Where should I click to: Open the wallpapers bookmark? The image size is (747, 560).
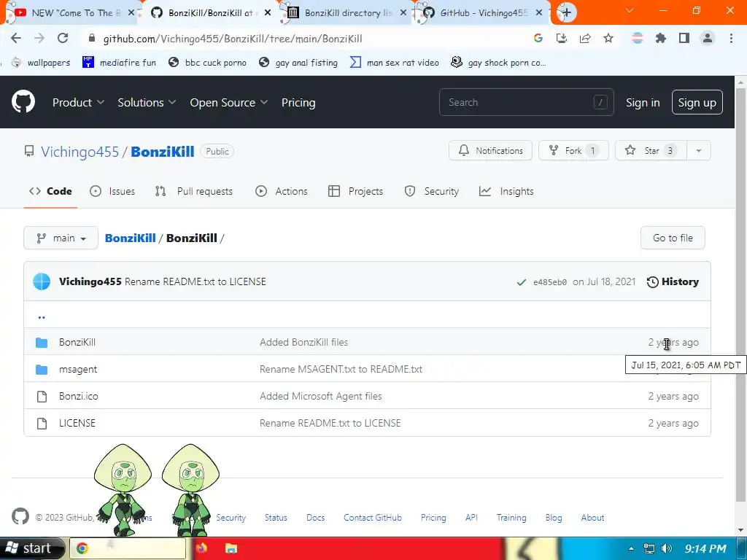[x=41, y=63]
